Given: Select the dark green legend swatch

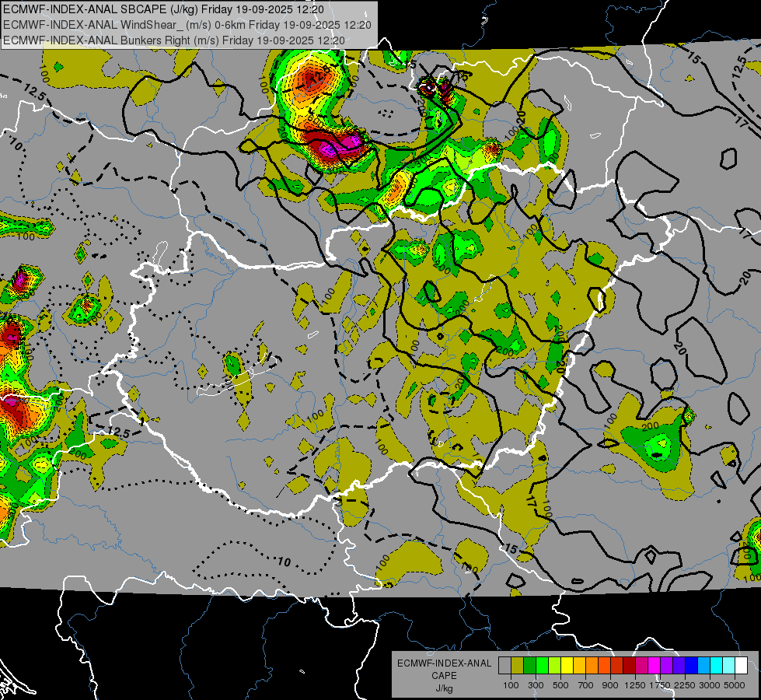Looking at the screenshot, I should point(529,666).
